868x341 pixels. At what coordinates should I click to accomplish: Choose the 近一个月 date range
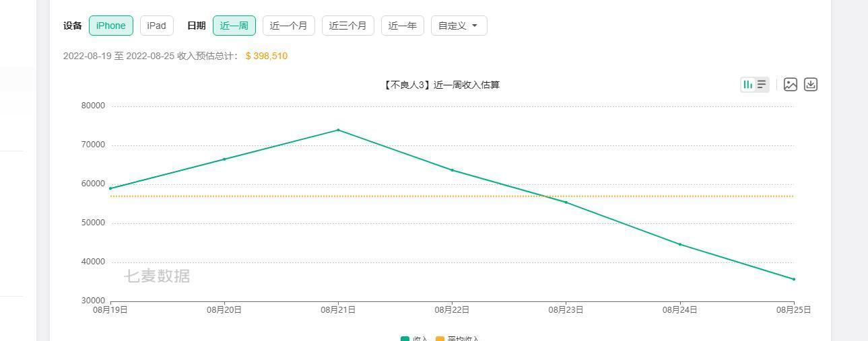(289, 26)
